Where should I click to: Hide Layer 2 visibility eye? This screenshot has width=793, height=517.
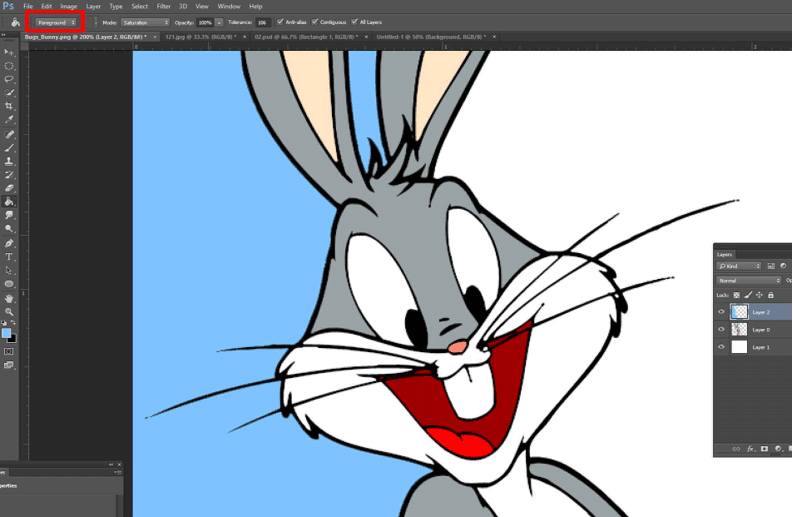722,312
